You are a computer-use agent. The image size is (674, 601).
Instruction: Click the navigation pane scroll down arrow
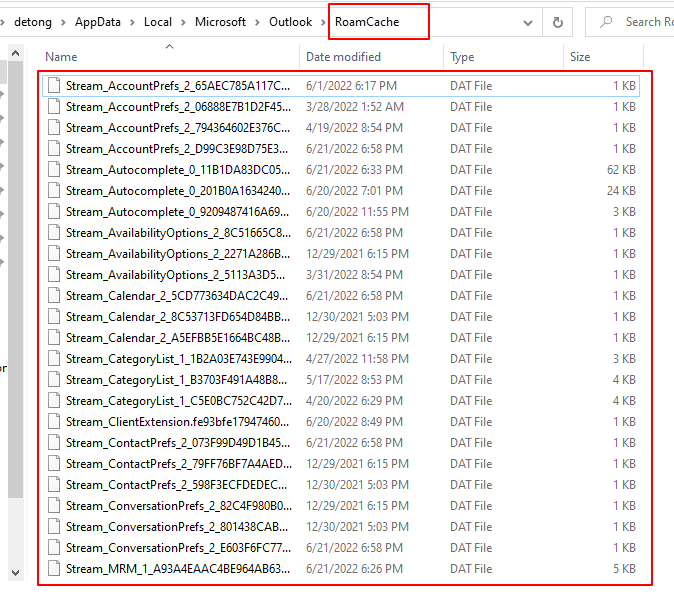[x=14, y=573]
